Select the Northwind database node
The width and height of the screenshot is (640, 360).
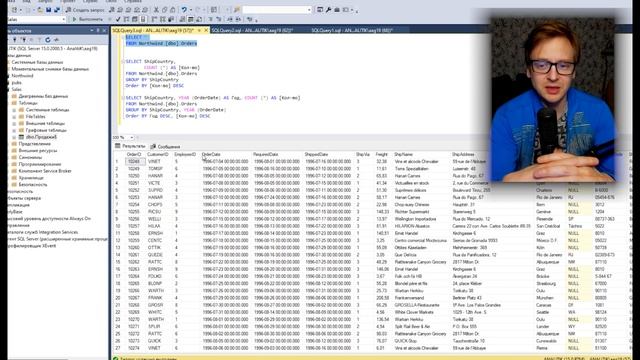click(x=22, y=76)
